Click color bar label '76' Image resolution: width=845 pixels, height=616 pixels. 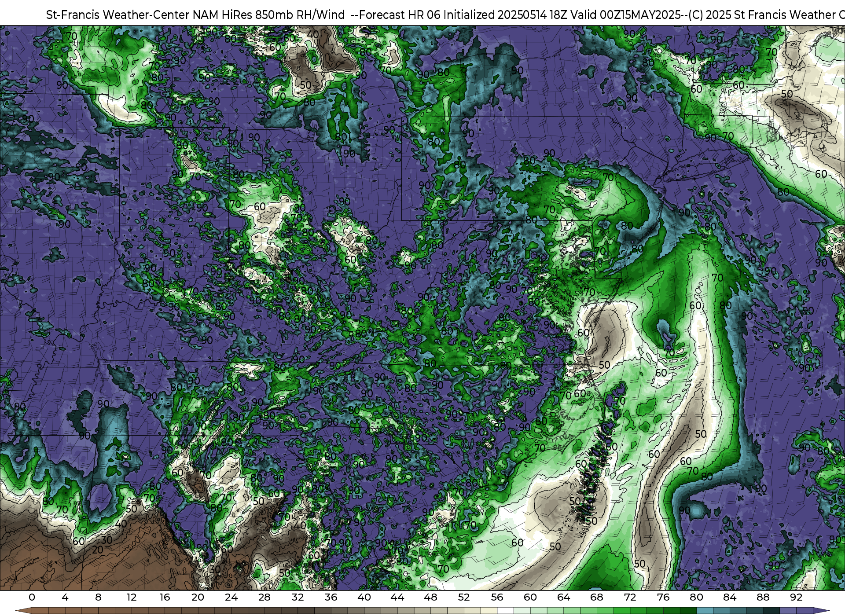[x=663, y=597]
